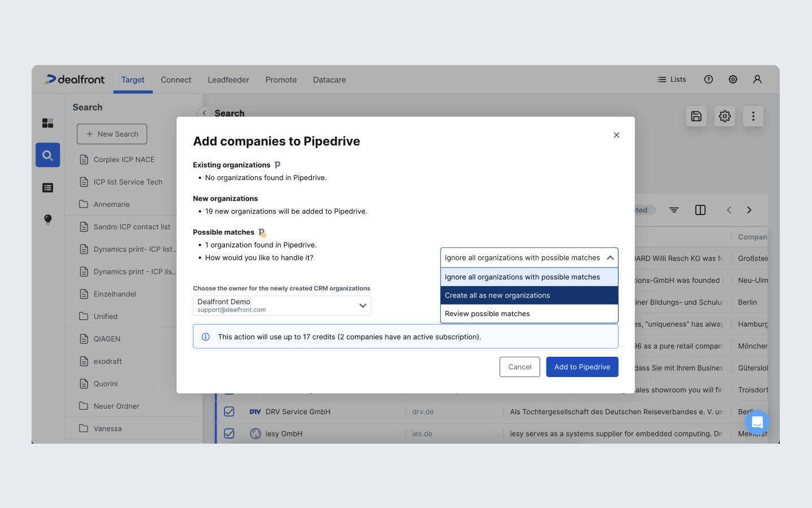Choose 'Review possible matches' option
Viewport: 812px width, 508px height.
(x=529, y=314)
